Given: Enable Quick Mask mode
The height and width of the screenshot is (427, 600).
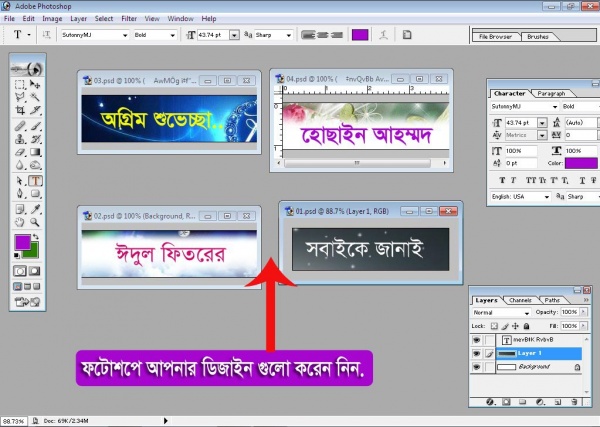Looking at the screenshot, I should click(34, 271).
